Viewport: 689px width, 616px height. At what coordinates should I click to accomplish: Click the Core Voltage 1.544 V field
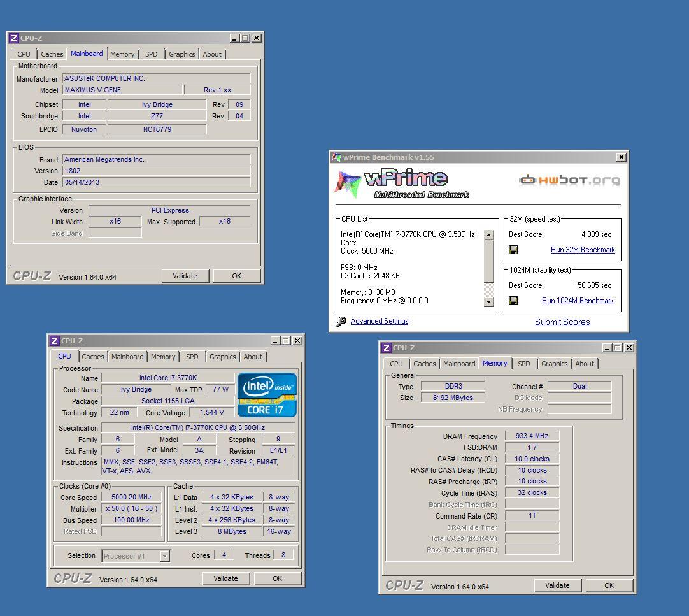[212, 412]
